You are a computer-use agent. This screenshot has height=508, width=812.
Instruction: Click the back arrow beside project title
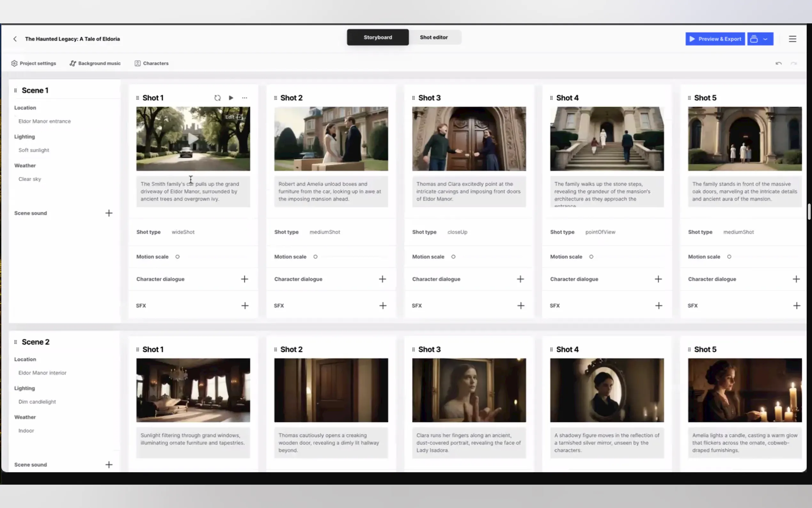coord(15,39)
